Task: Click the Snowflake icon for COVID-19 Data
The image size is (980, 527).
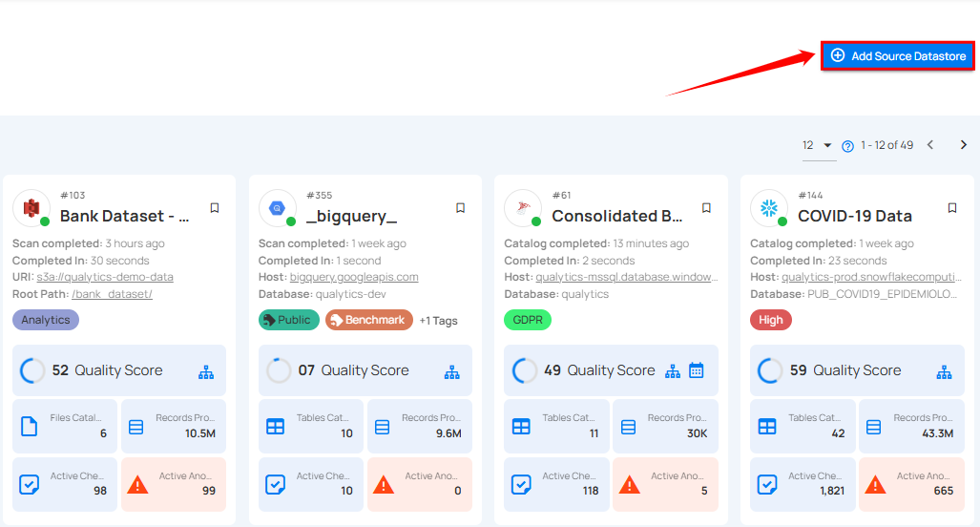Action: [767, 207]
